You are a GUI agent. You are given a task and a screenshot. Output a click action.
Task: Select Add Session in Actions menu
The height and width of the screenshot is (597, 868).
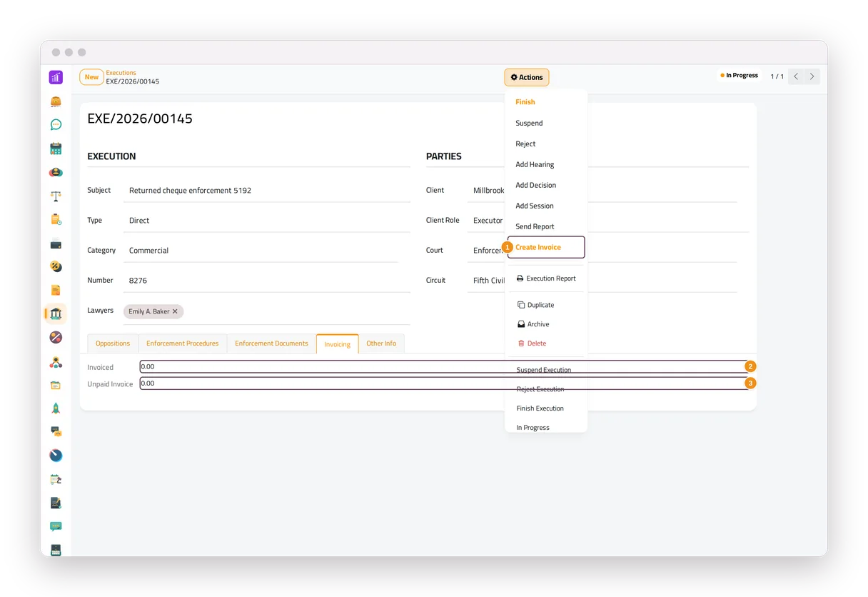coord(535,206)
